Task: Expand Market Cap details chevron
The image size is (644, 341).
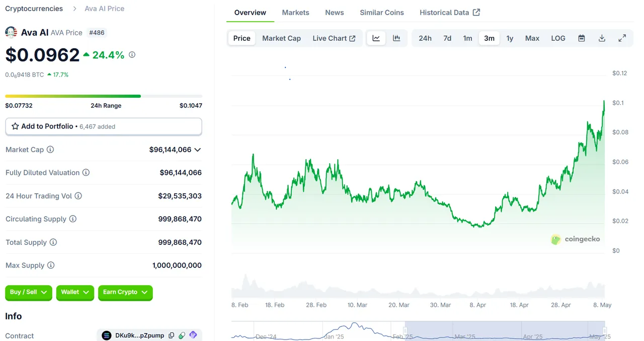Action: point(198,150)
